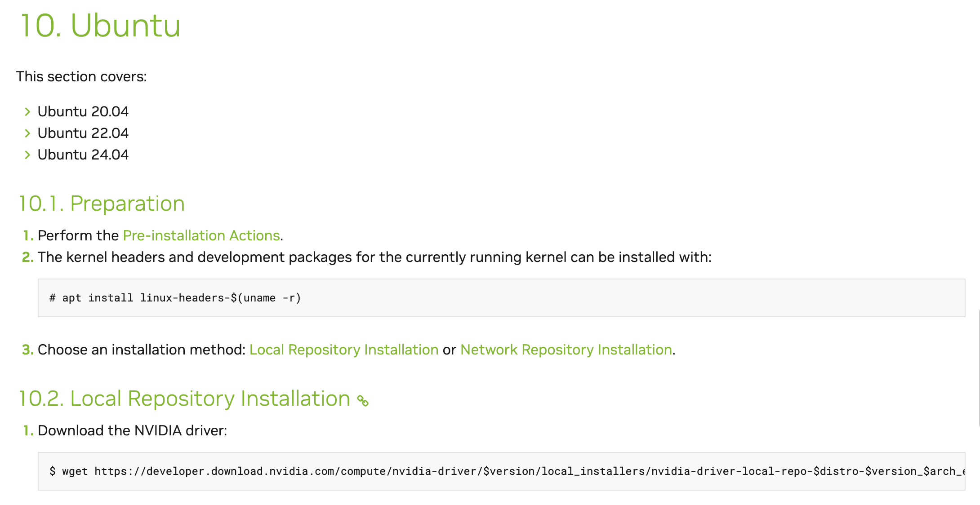Click the chevron bullet before Ubuntu 20.04
980x505 pixels.
point(27,111)
